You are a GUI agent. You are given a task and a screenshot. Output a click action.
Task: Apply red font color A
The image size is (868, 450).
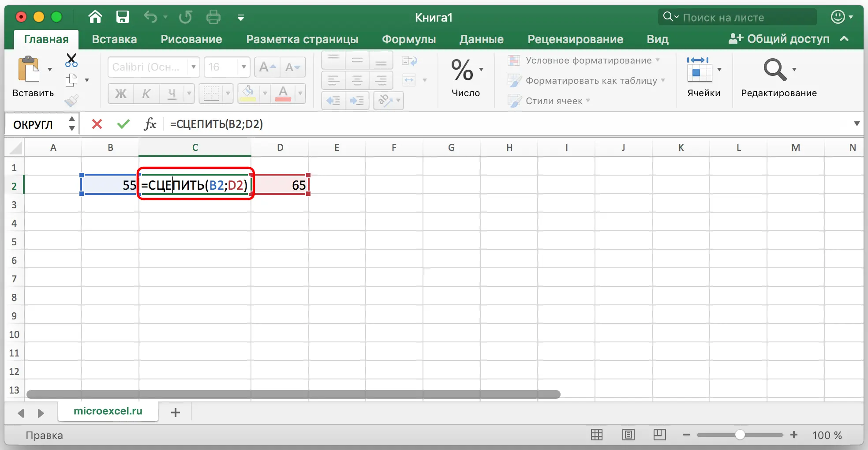(283, 94)
